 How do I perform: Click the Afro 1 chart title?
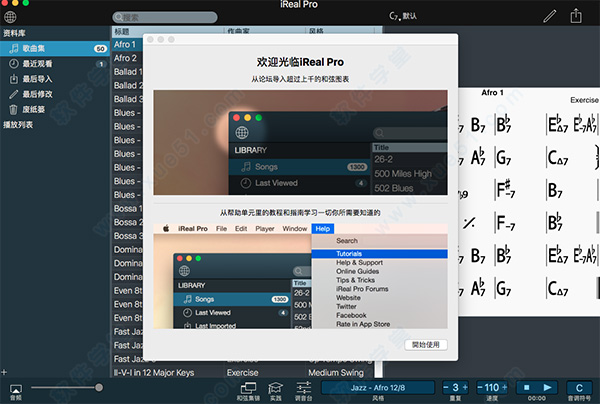click(x=492, y=93)
